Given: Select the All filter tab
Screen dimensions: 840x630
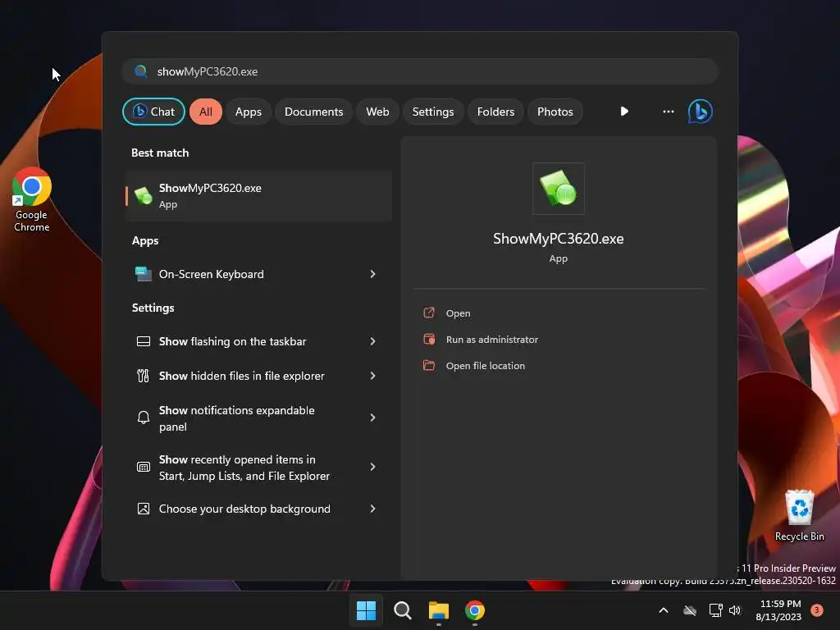Looking at the screenshot, I should click(x=206, y=112).
